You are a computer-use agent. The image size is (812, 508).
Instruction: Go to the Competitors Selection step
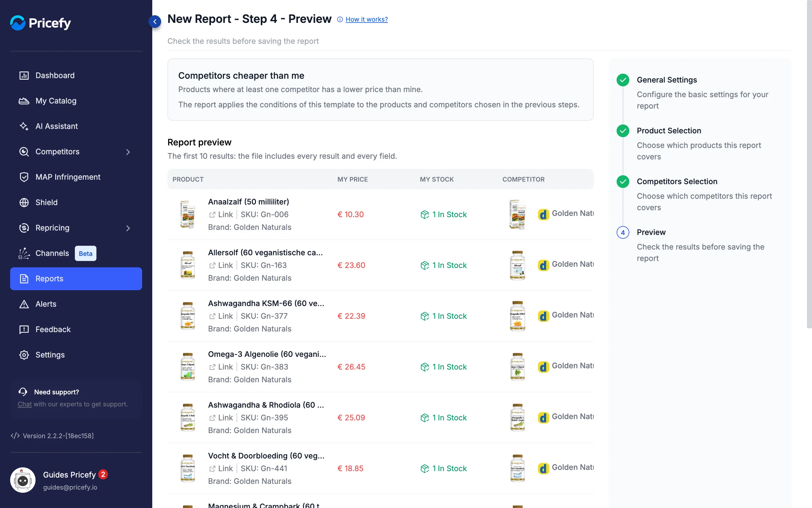click(x=677, y=181)
